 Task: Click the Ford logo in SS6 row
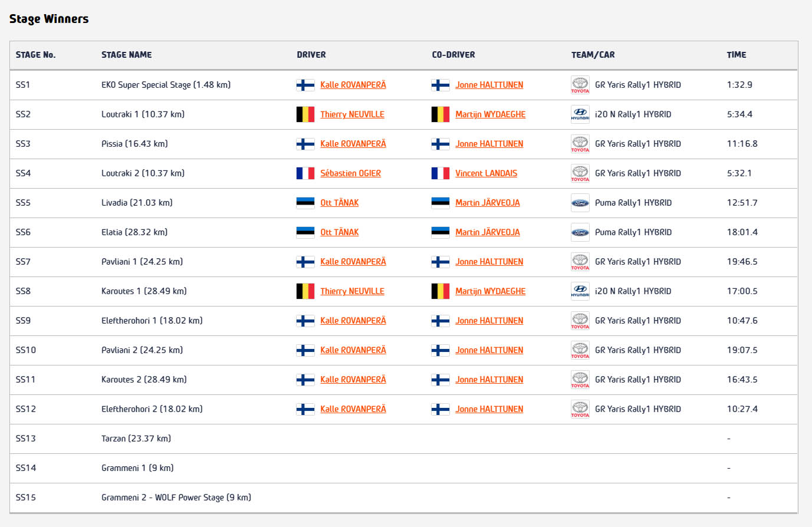[580, 232]
